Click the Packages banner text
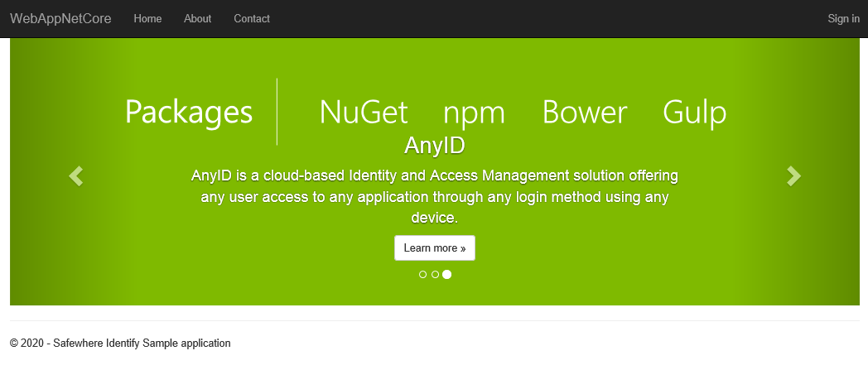 point(189,113)
